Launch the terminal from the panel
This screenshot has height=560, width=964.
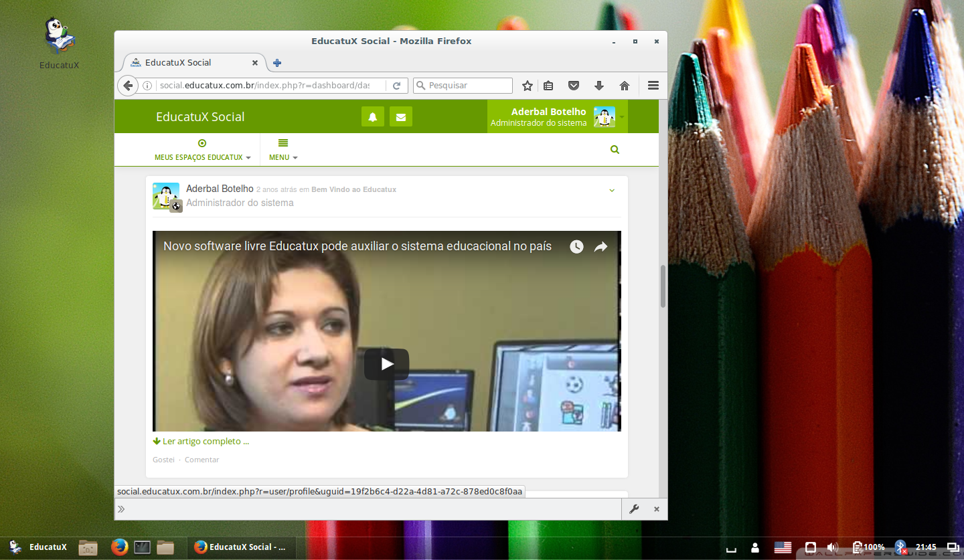[142, 547]
